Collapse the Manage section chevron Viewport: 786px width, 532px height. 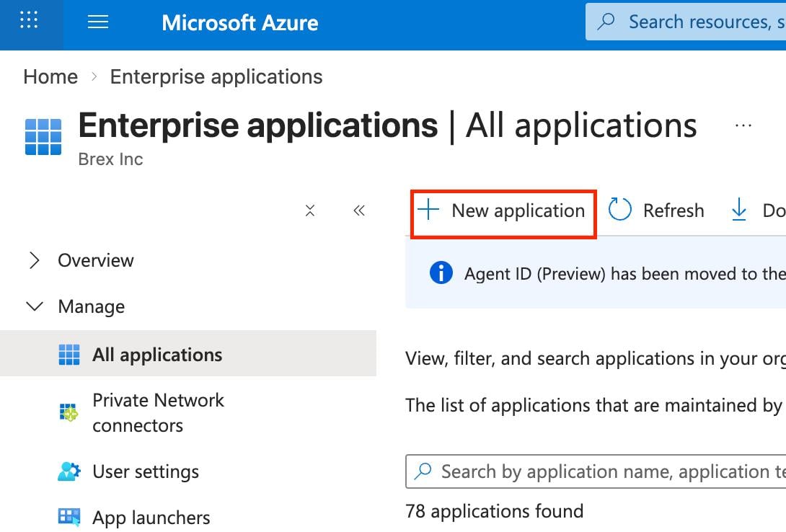pos(34,307)
